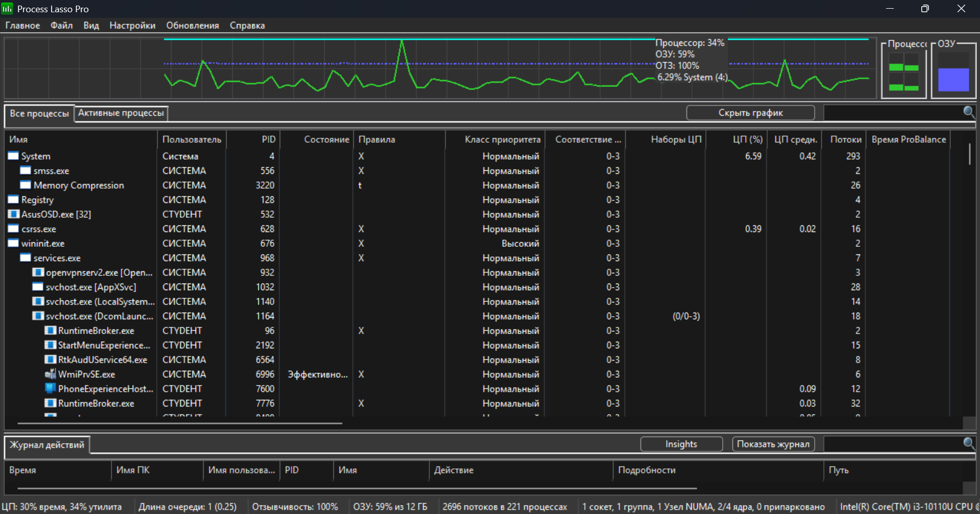This screenshot has width=980, height=514.
Task: Click the WmiPrvSE.exe process icon
Action: tap(50, 374)
